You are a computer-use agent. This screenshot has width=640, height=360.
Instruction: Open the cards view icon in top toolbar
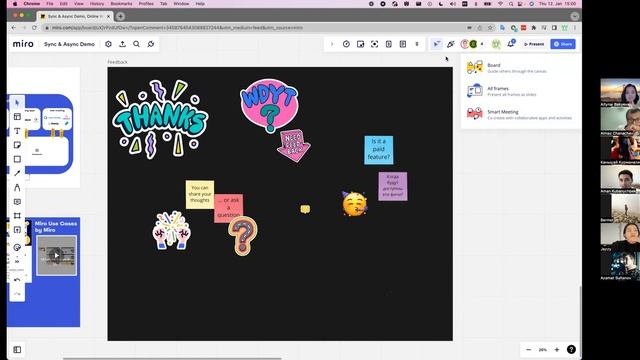click(389, 44)
